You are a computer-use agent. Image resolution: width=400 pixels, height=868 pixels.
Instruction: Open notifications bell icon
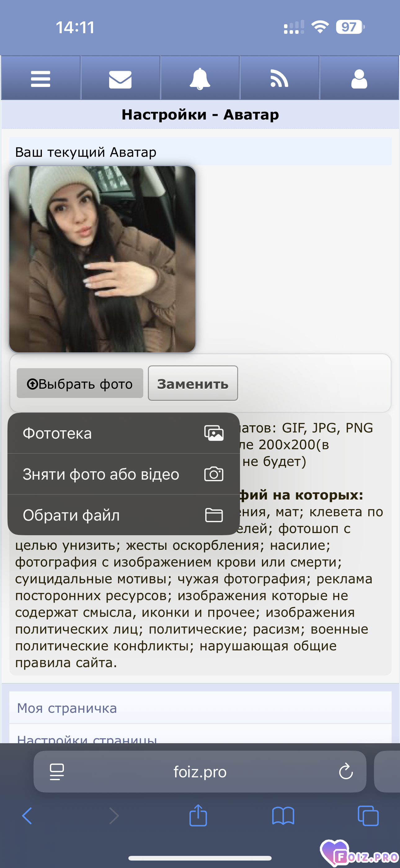tap(200, 79)
